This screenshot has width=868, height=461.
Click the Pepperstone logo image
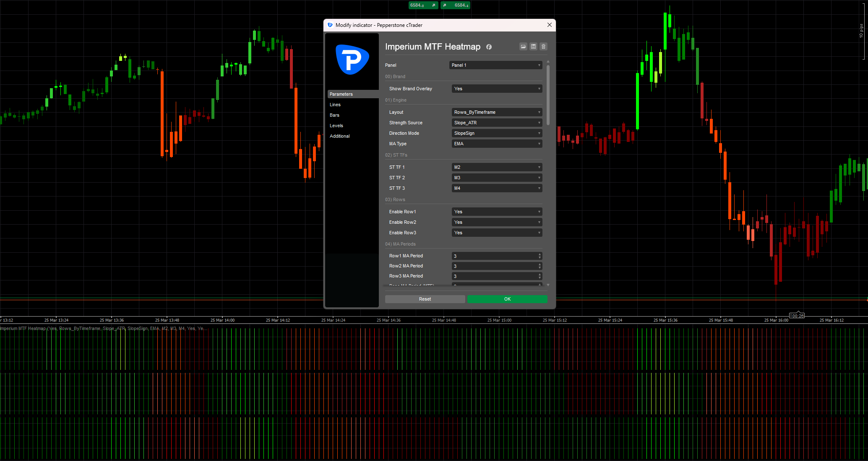352,60
